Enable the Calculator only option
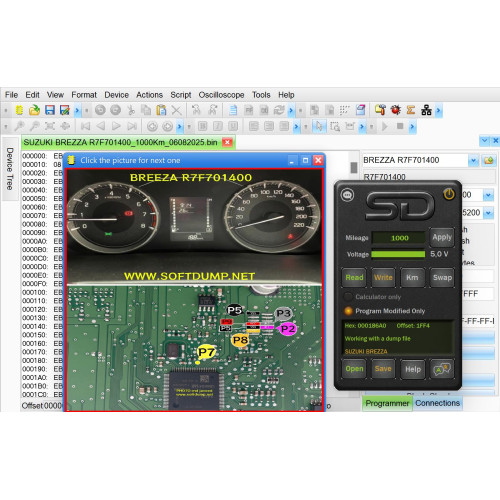This screenshot has height=500, width=500. click(348, 297)
